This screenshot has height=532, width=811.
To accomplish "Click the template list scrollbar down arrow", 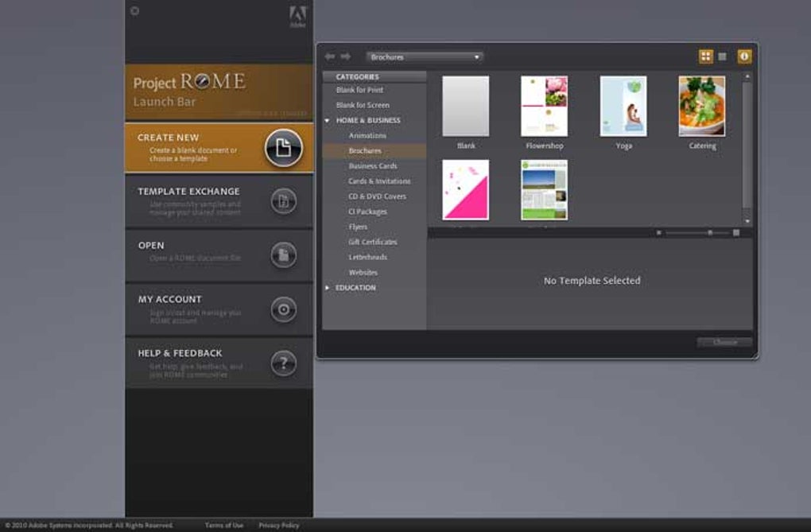I will [747, 221].
